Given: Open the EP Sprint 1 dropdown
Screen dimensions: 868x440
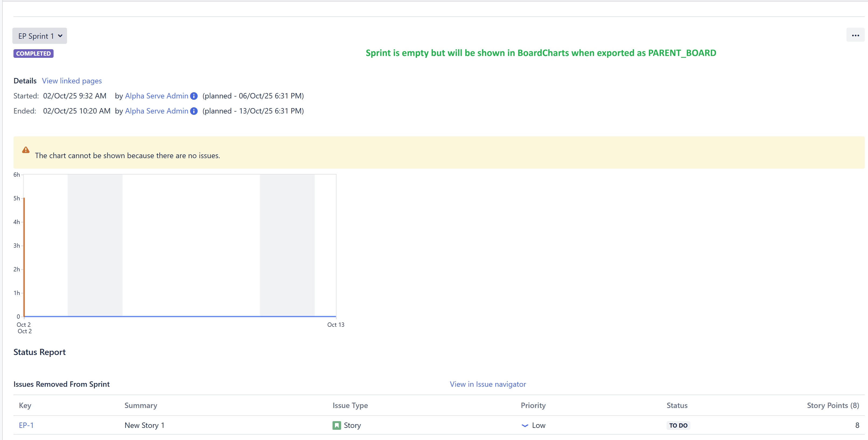Looking at the screenshot, I should 40,36.
